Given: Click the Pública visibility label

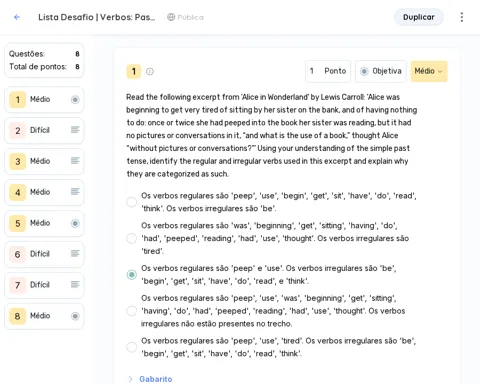Looking at the screenshot, I should pyautogui.click(x=190, y=17).
